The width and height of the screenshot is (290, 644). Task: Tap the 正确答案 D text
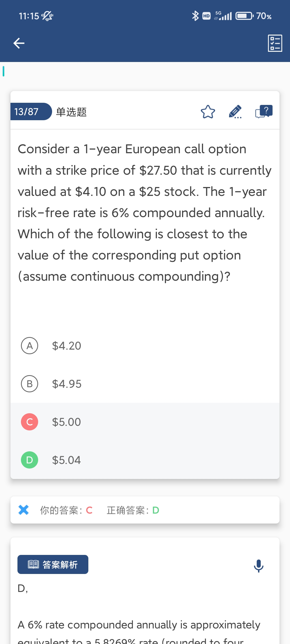click(133, 510)
